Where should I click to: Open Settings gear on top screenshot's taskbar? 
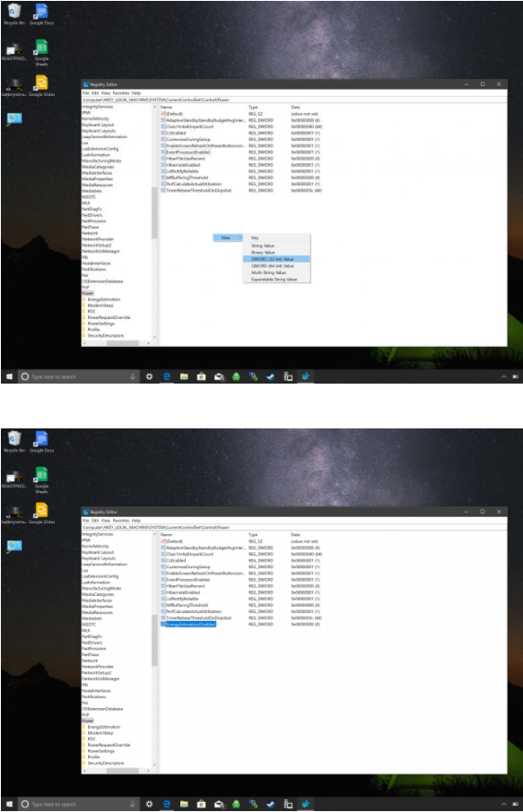tap(149, 376)
